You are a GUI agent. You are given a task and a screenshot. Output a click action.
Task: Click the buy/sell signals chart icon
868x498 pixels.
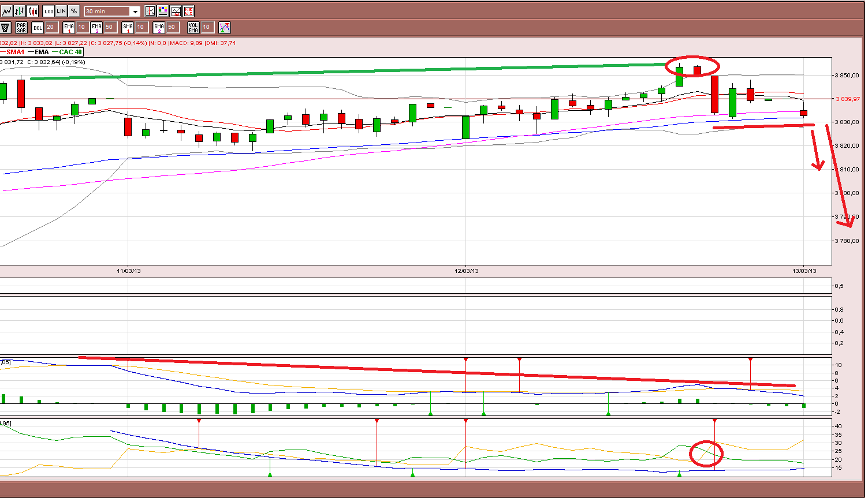click(x=225, y=27)
